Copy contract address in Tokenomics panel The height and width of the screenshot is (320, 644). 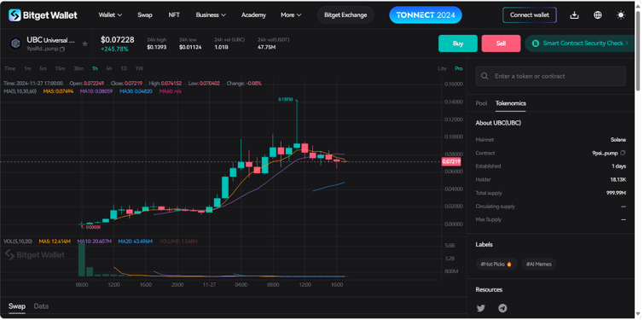623,153
